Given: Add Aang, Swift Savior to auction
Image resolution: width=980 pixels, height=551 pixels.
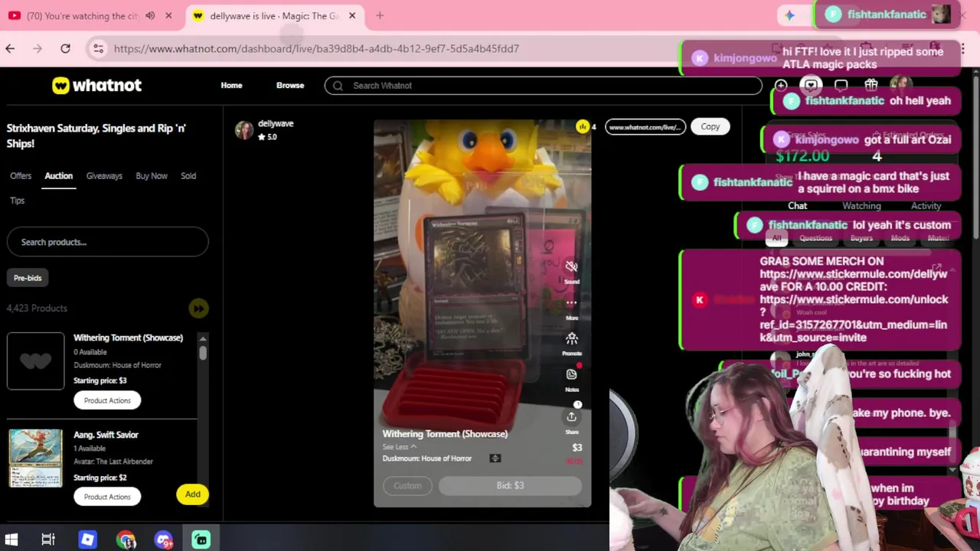Looking at the screenshot, I should point(193,494).
